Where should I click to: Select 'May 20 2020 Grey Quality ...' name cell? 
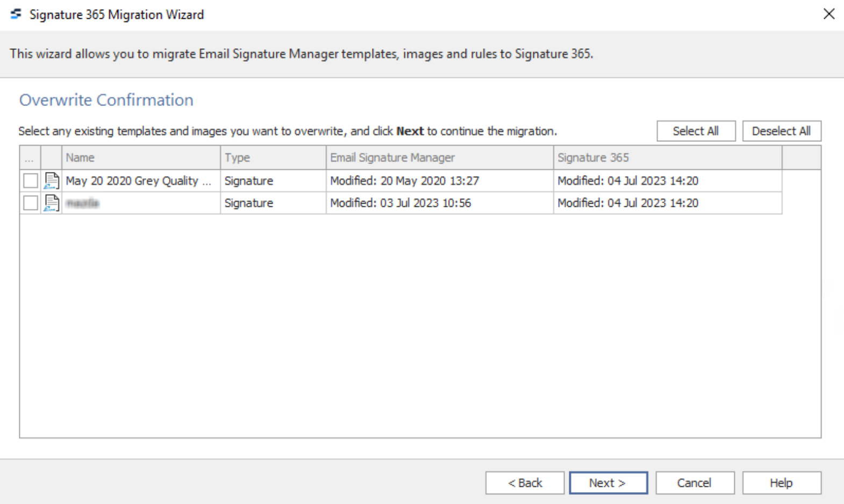[141, 181]
